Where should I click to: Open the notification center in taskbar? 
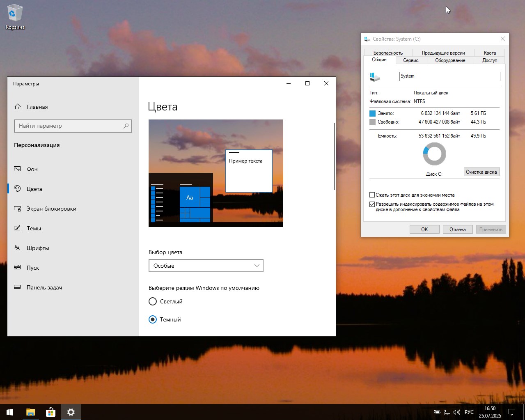tap(512, 412)
